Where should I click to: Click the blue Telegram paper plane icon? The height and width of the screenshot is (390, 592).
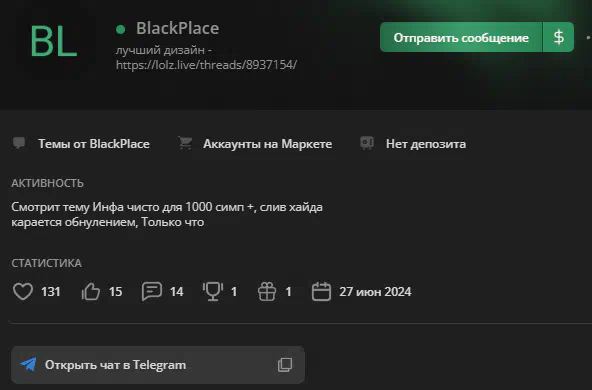pyautogui.click(x=28, y=364)
